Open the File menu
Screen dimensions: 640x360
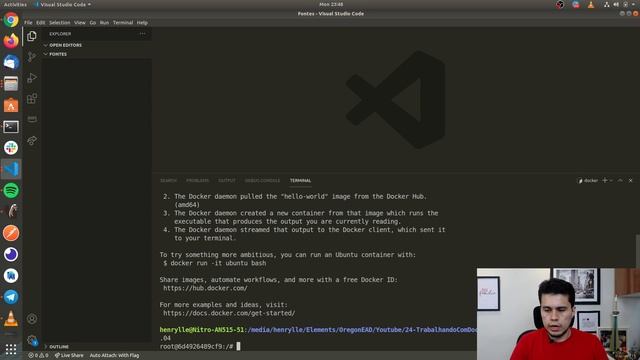(28, 23)
